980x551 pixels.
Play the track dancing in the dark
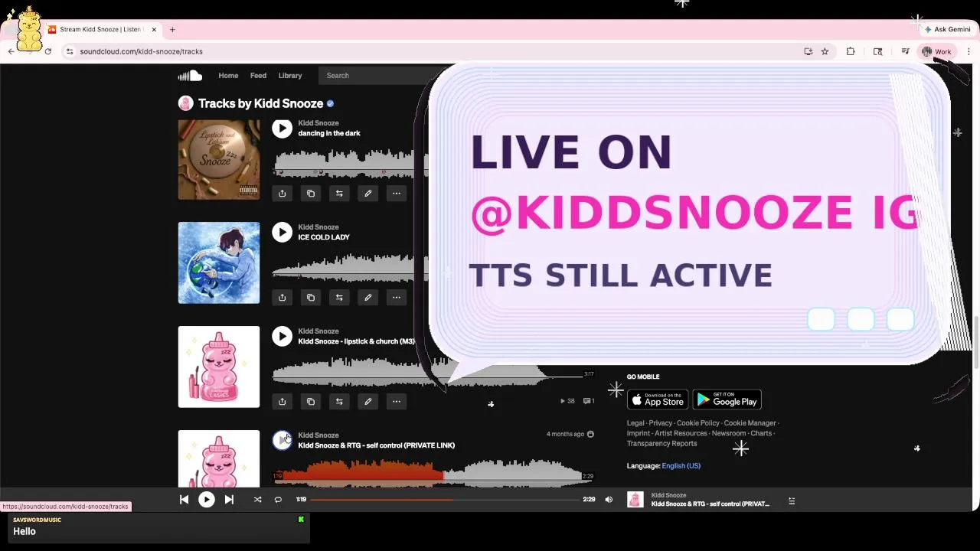pos(282,129)
